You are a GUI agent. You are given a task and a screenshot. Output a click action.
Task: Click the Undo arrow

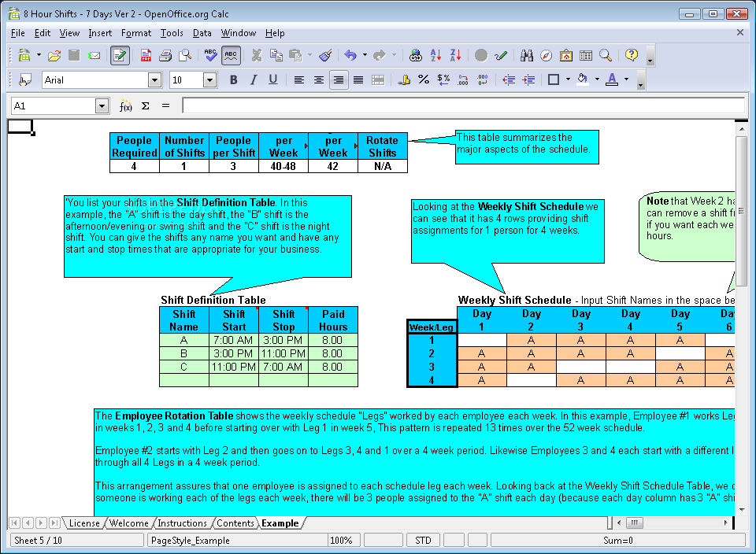[350, 55]
